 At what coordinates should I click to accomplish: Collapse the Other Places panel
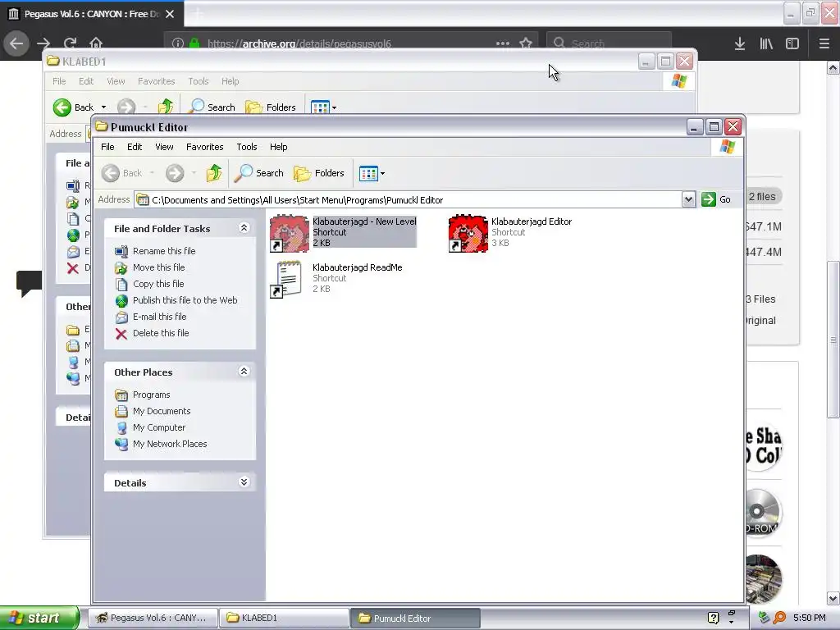[244, 372]
